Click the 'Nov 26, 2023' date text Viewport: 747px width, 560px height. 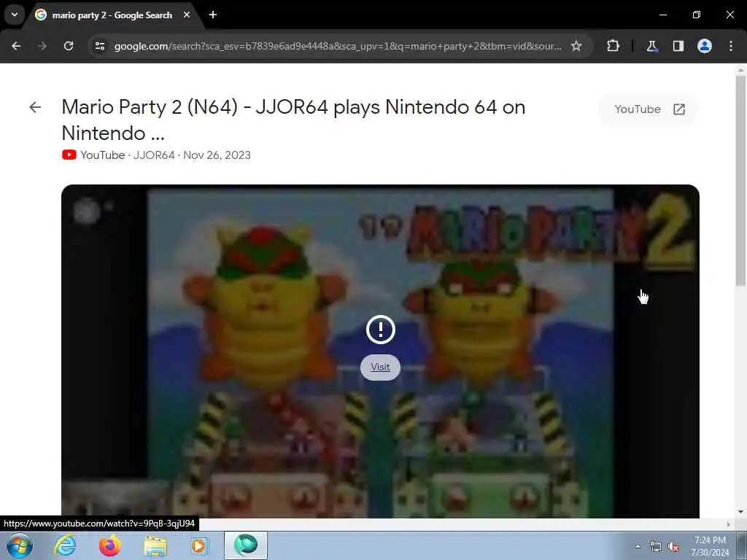(217, 155)
